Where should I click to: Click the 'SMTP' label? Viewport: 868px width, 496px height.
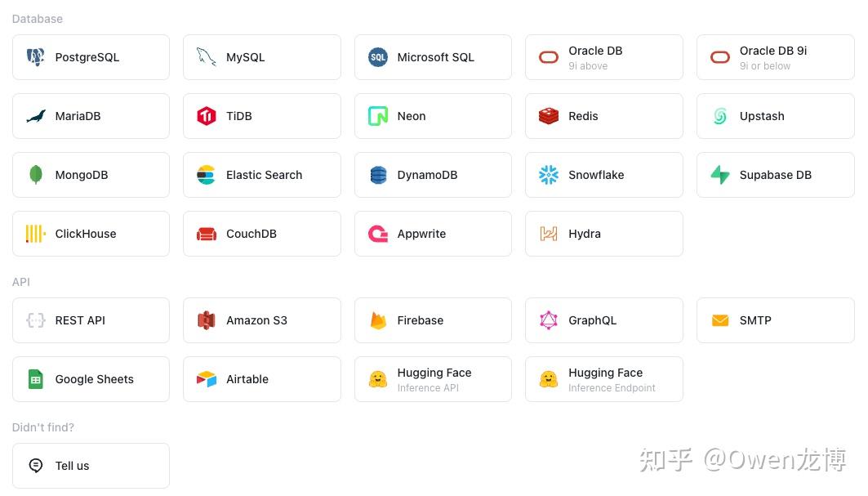click(x=755, y=320)
